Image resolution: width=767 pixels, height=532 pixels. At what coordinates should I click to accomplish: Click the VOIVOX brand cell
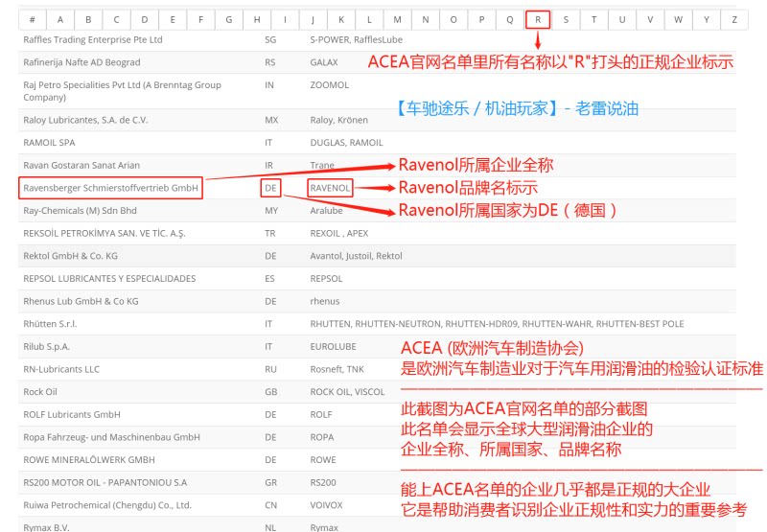point(326,505)
